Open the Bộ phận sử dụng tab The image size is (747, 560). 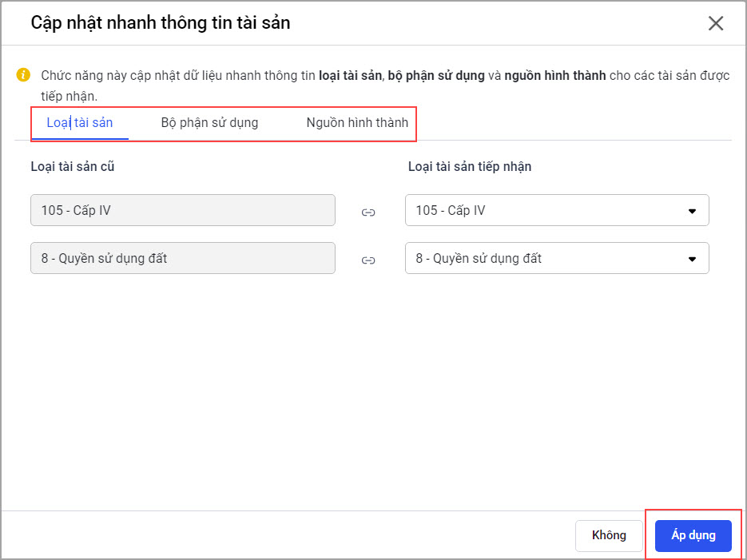(x=209, y=123)
